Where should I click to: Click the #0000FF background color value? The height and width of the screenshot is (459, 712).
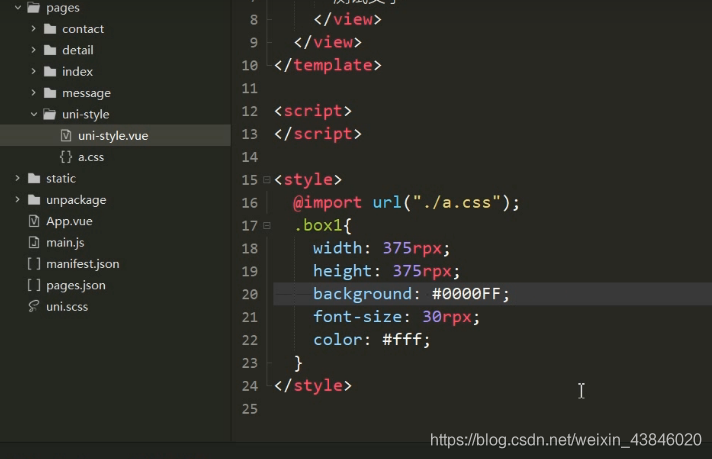pos(466,294)
